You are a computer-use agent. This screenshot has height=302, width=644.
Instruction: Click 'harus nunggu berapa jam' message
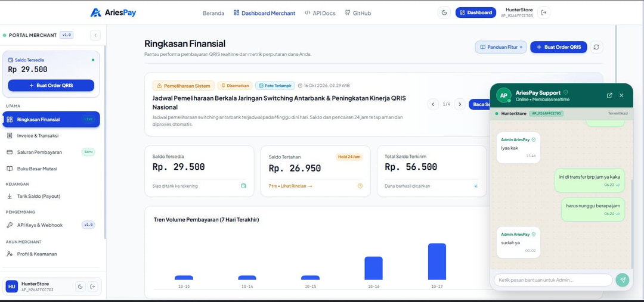[593, 209]
